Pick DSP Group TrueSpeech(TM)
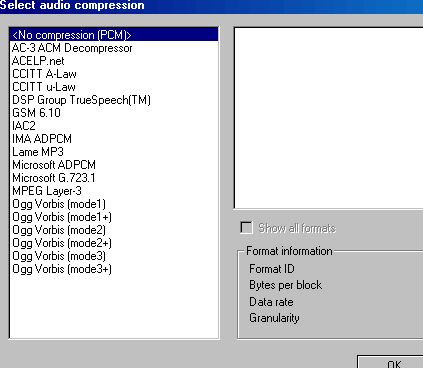Image resolution: width=423 pixels, height=368 pixels. [x=114, y=100]
